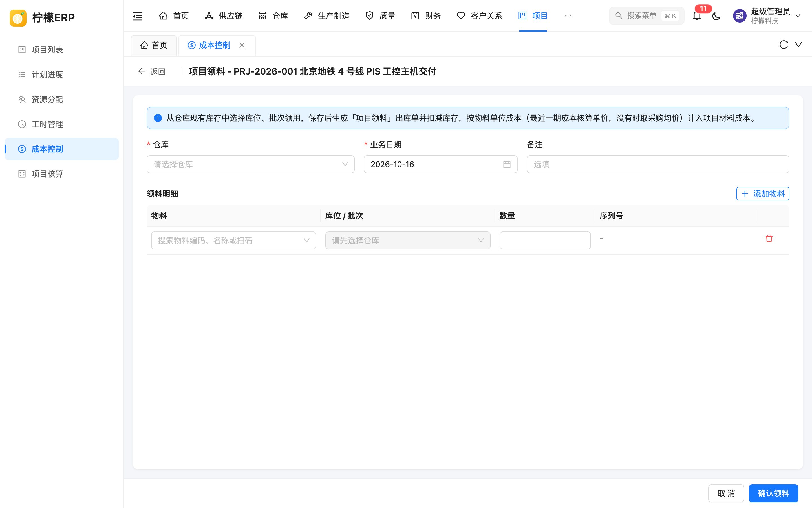
Task: Switch to the 首页 tab
Action: tap(154, 45)
